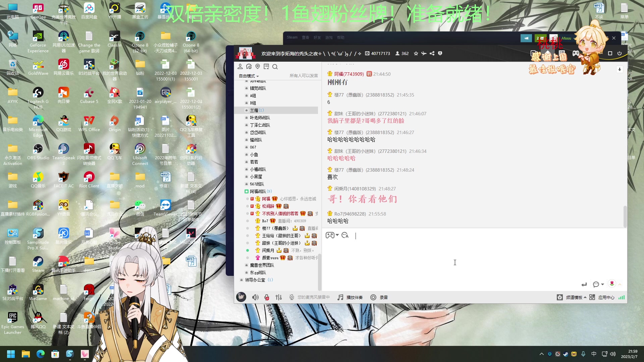Click Steam announcement megaphone button
This screenshot has width=644, height=362.
pos(526,38)
